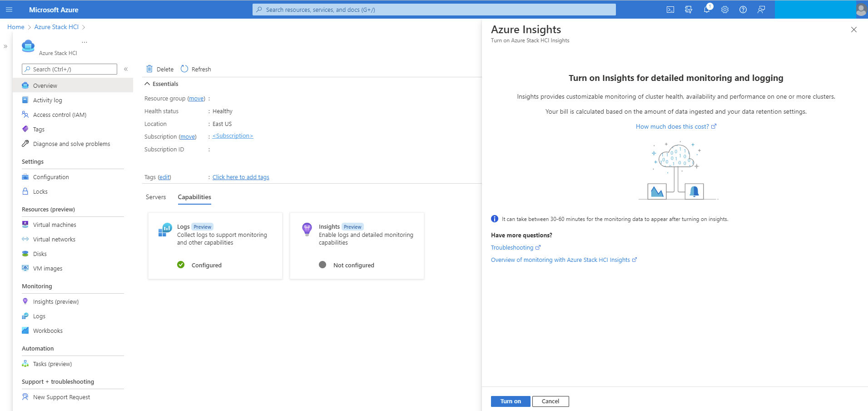Switch to the Capabilities tab

pos(194,197)
